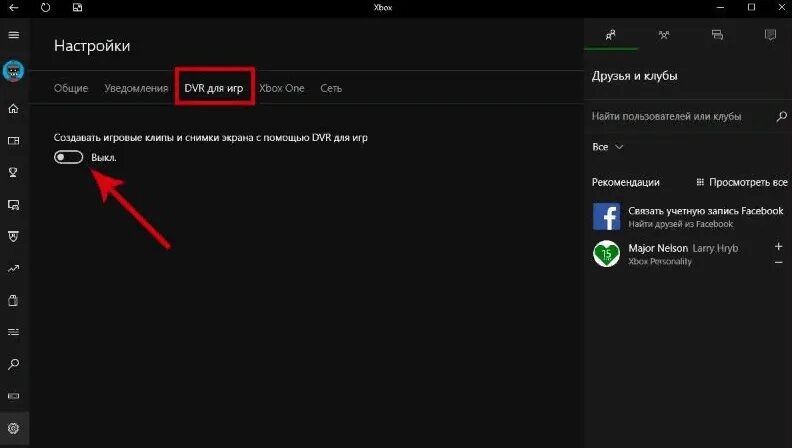792x448 pixels.
Task: Switch to the Общие tab
Action: (71, 88)
